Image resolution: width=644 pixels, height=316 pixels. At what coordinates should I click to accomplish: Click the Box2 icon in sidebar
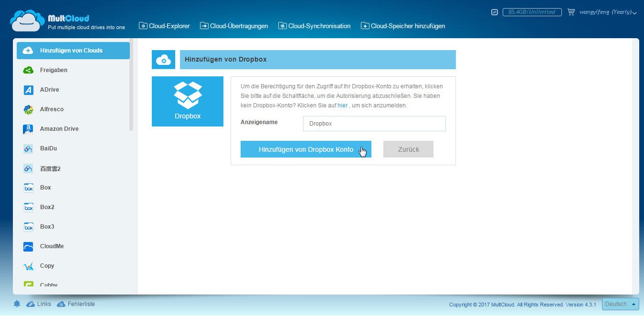(x=28, y=207)
